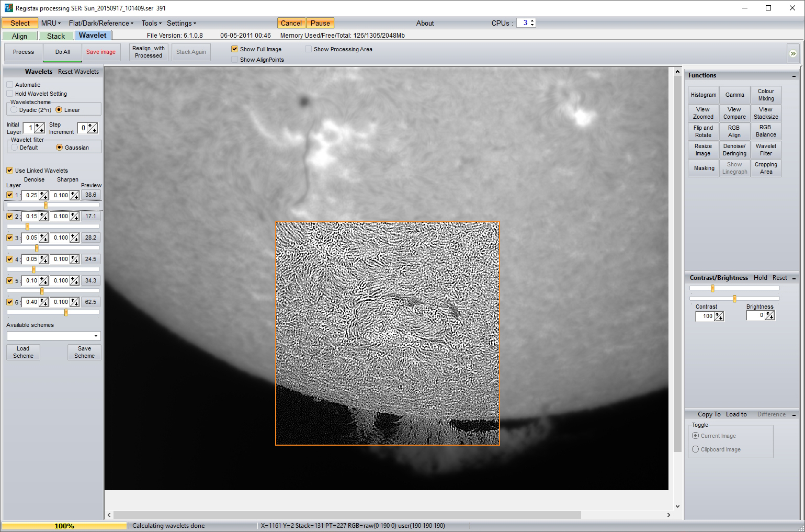Screen dimensions: 805x532
Task: Click the vertical image scrollbar
Action: 677,264
